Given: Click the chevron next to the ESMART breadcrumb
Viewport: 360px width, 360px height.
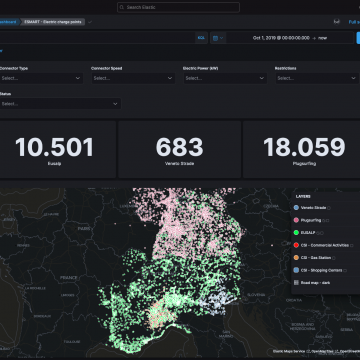Looking at the screenshot, I should (90, 22).
